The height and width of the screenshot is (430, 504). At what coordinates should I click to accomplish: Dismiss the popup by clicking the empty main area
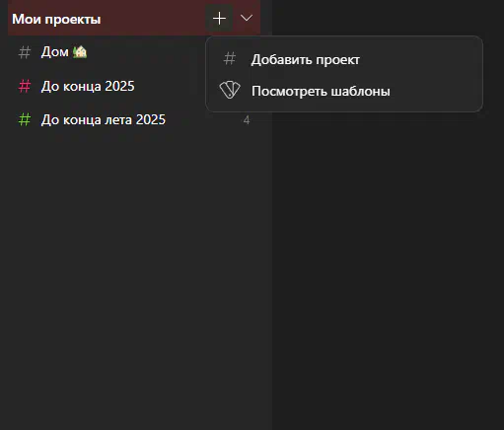(x=388, y=263)
